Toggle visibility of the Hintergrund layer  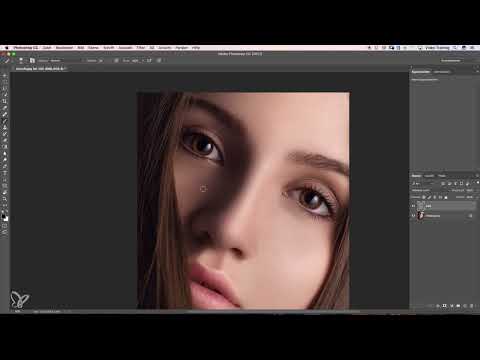point(413,216)
